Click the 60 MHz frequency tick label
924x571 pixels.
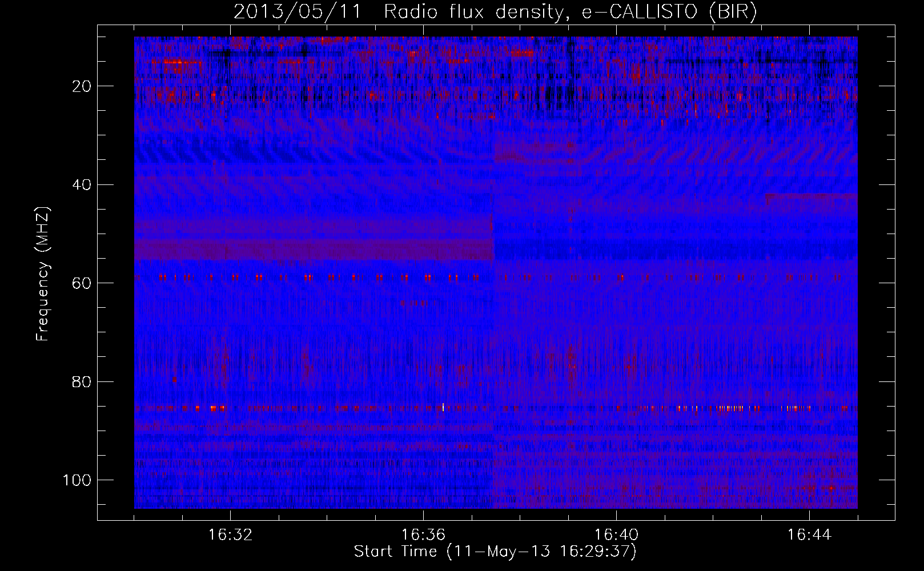click(82, 283)
